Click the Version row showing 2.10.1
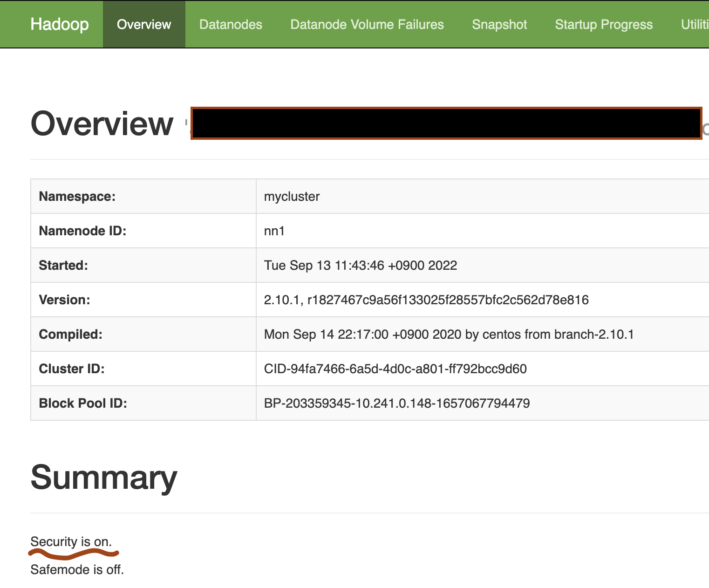The width and height of the screenshot is (709, 588). 426,300
